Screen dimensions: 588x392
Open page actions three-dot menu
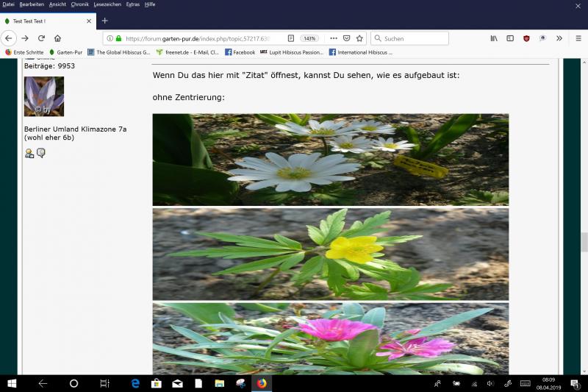(x=334, y=38)
